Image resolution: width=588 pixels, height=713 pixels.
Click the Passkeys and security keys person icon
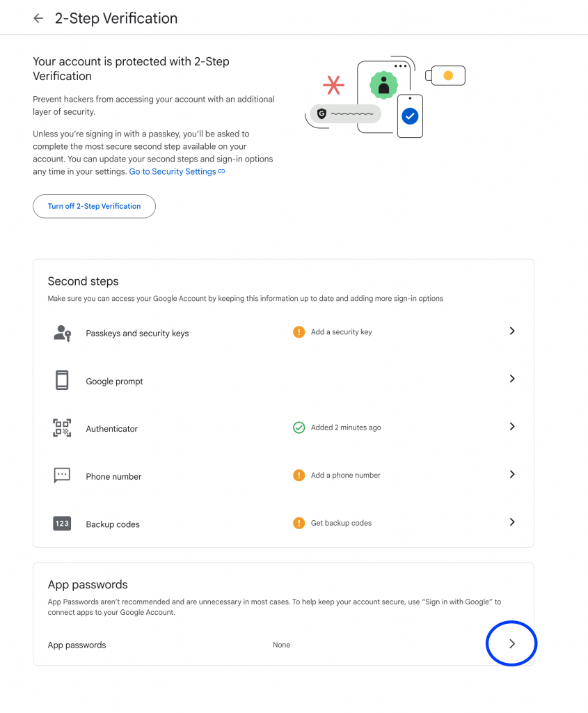coord(62,333)
